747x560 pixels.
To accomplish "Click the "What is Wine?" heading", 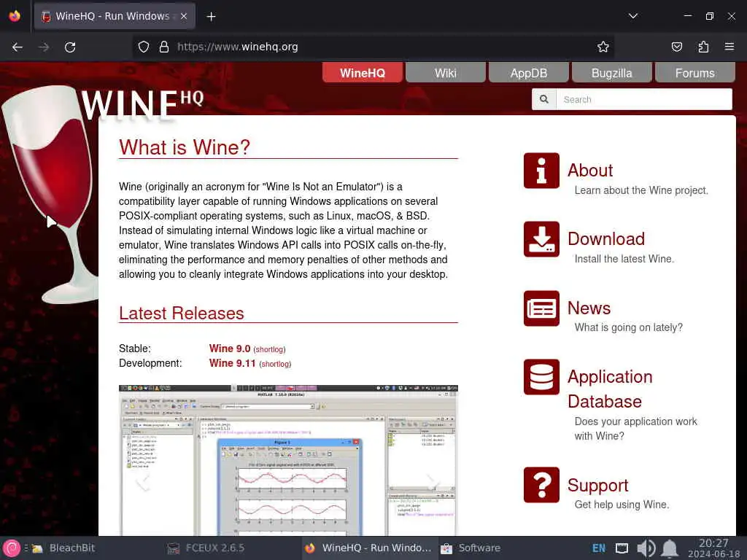I will (x=185, y=147).
